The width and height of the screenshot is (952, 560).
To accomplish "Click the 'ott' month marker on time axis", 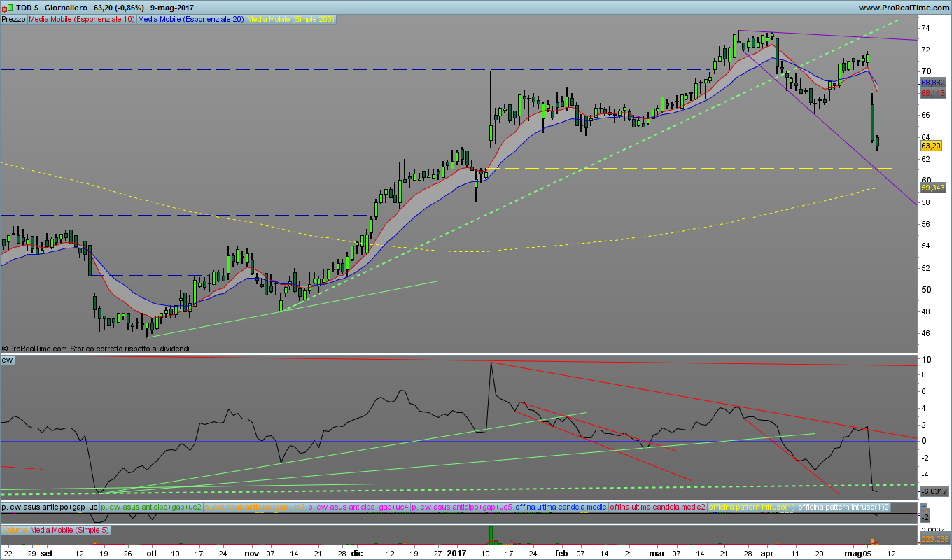I will pyautogui.click(x=152, y=553).
